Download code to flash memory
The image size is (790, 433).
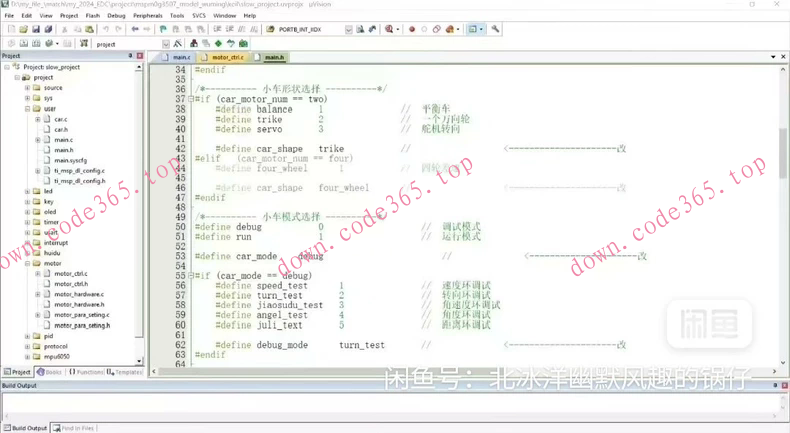point(84,44)
